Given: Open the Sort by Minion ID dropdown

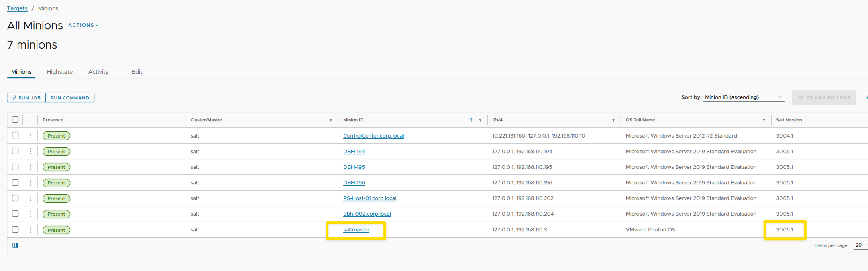Looking at the screenshot, I should point(743,97).
